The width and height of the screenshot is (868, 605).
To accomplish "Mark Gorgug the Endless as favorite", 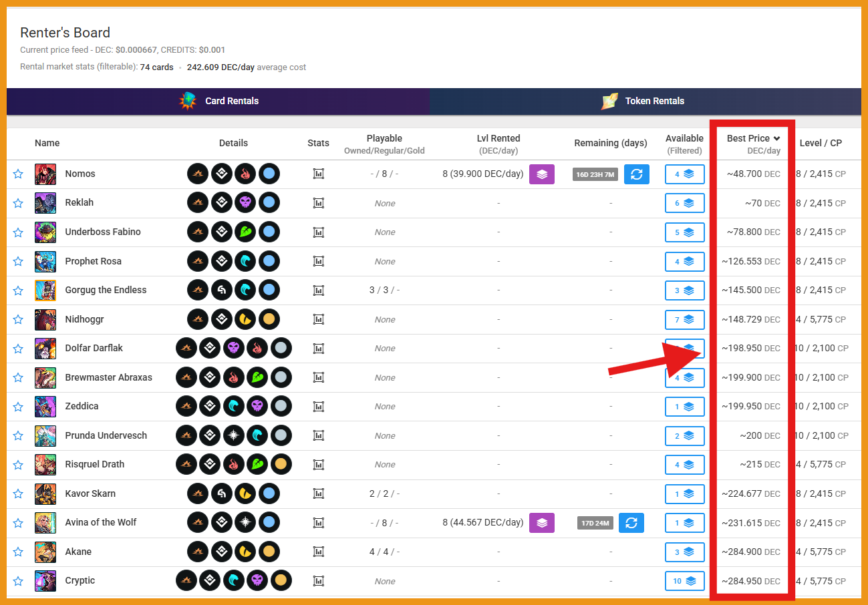I will click(x=18, y=290).
